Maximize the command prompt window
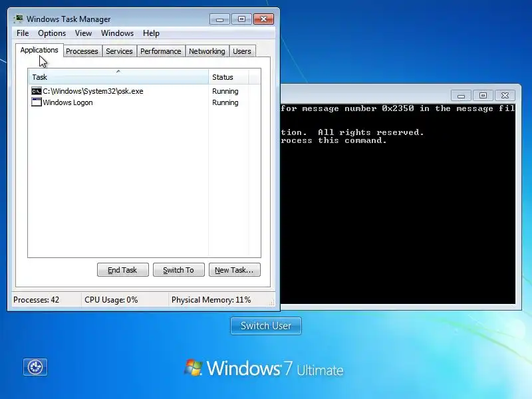The width and height of the screenshot is (532, 399). (x=483, y=96)
